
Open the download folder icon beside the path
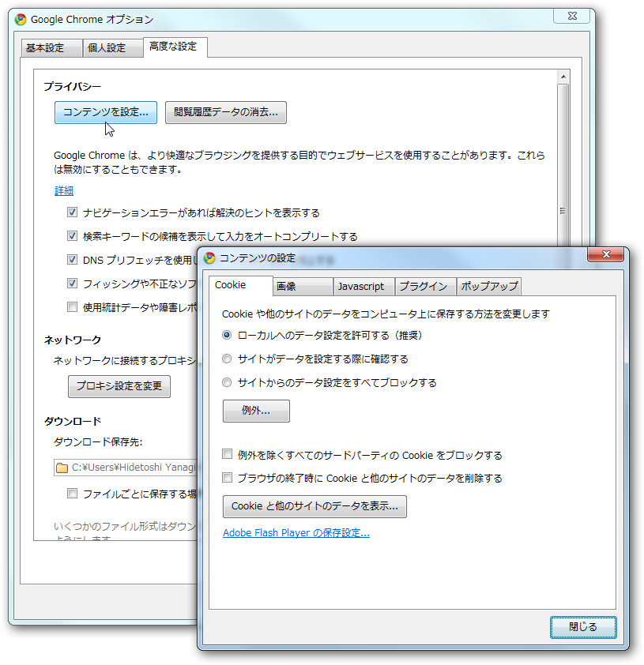coord(62,468)
